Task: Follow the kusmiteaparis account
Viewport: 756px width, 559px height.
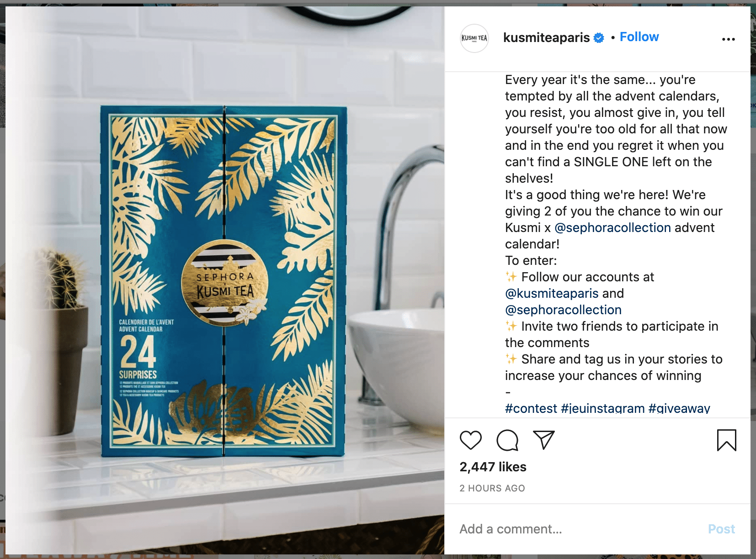Action: 639,37
